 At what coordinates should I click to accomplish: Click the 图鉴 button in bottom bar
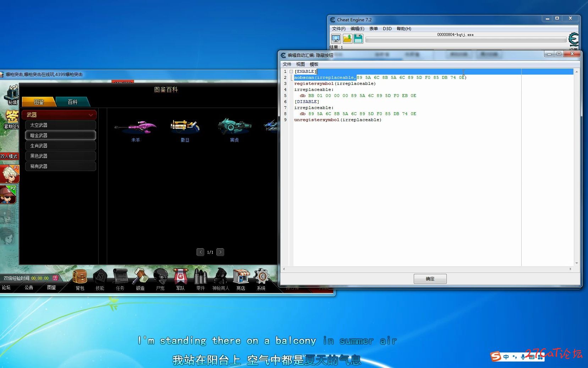click(51, 287)
